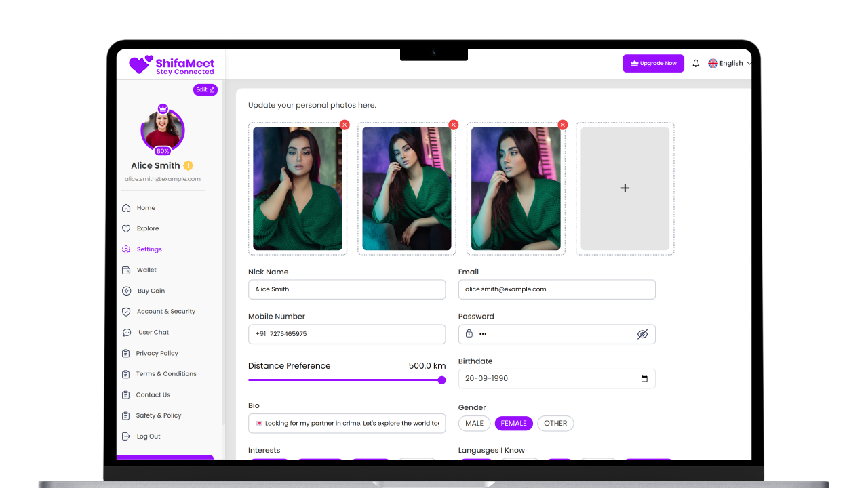Open the Wallet menu item
This screenshot has width=868, height=488.
(146, 270)
